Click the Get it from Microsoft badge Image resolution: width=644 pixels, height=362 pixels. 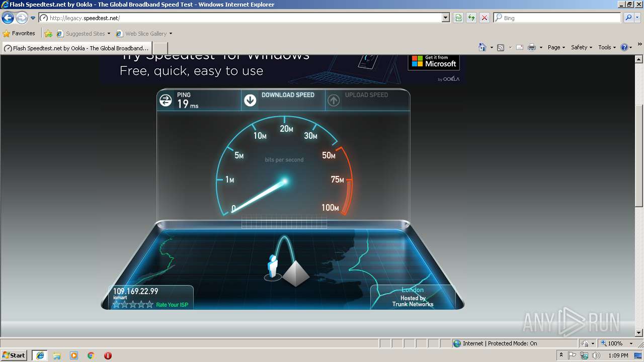(434, 61)
